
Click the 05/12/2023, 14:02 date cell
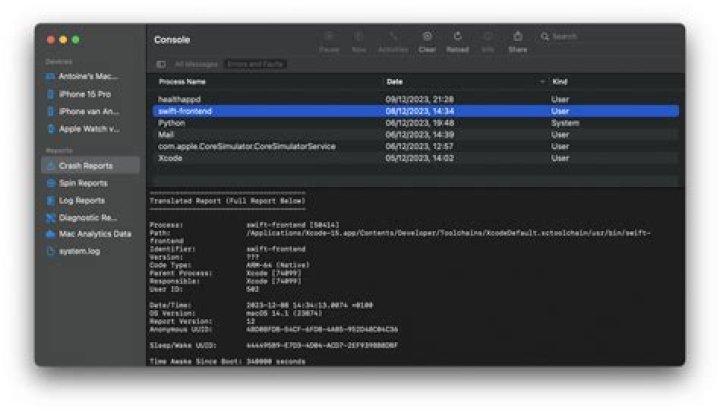(420, 158)
